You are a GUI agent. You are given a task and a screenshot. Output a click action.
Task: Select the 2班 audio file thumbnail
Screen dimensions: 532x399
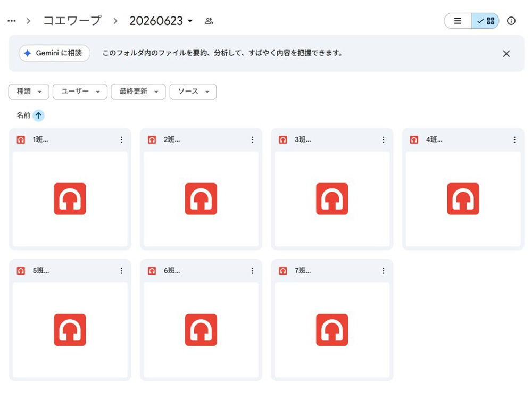pos(201,199)
